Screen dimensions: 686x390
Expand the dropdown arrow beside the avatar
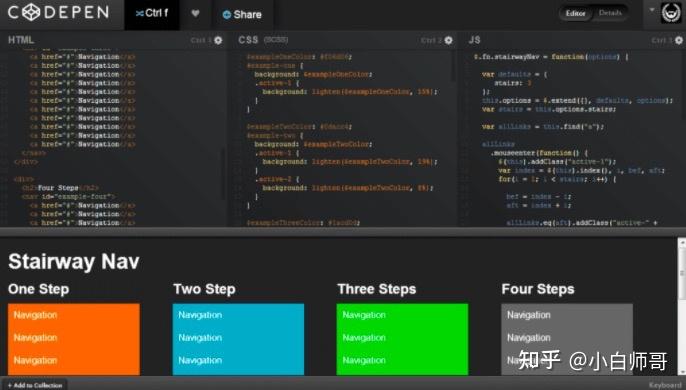click(651, 10)
